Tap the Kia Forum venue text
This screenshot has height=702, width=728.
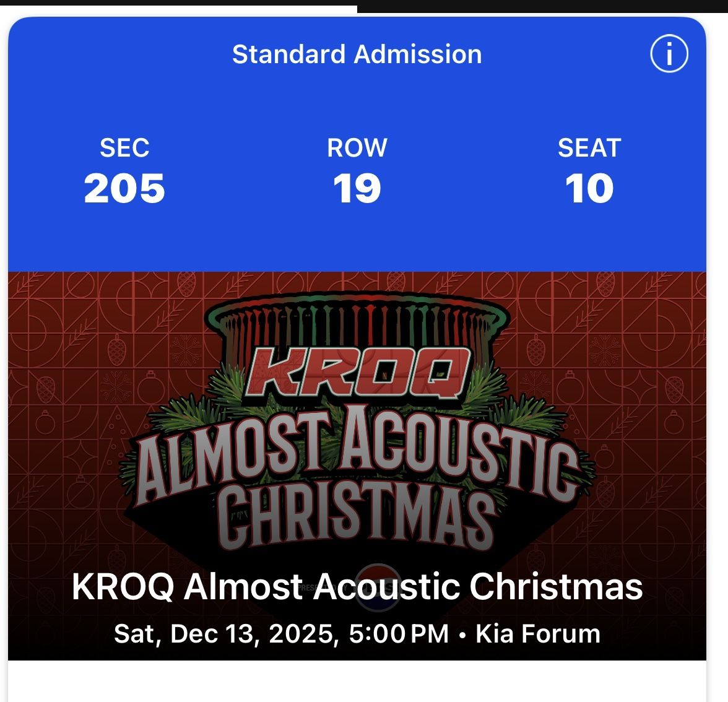[536, 633]
